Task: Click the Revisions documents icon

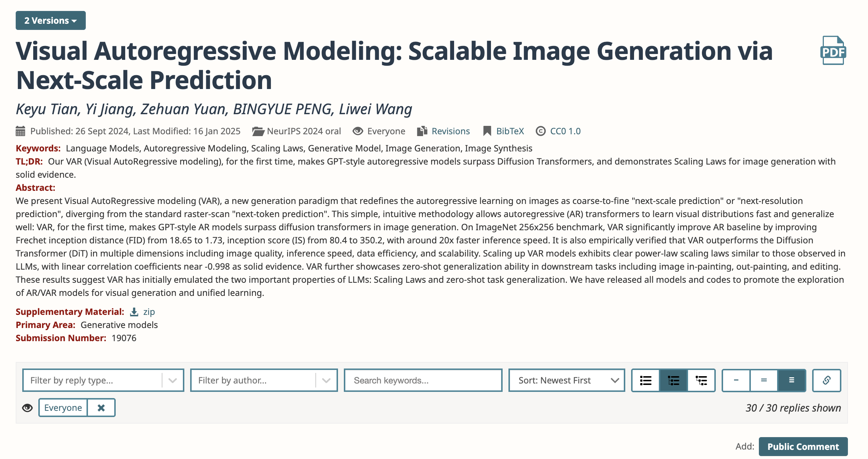Action: tap(422, 131)
